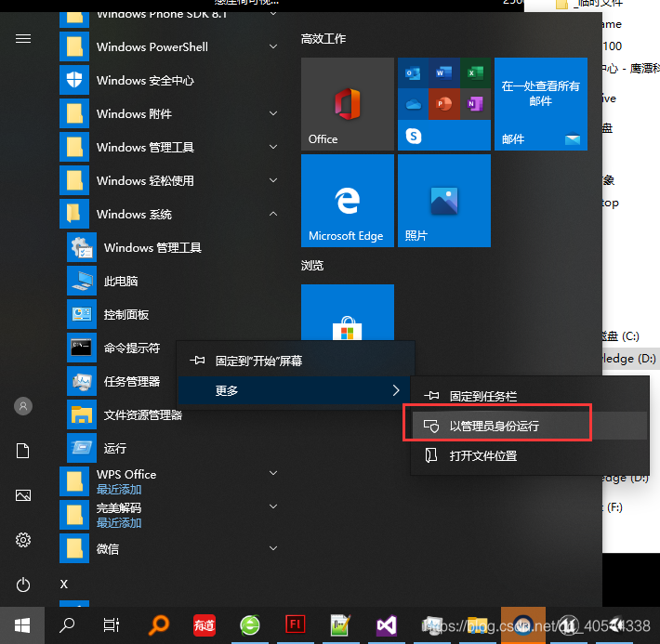Open Outlook icon in Office apps tile
Viewport: 660px width, 644px height.
413,73
